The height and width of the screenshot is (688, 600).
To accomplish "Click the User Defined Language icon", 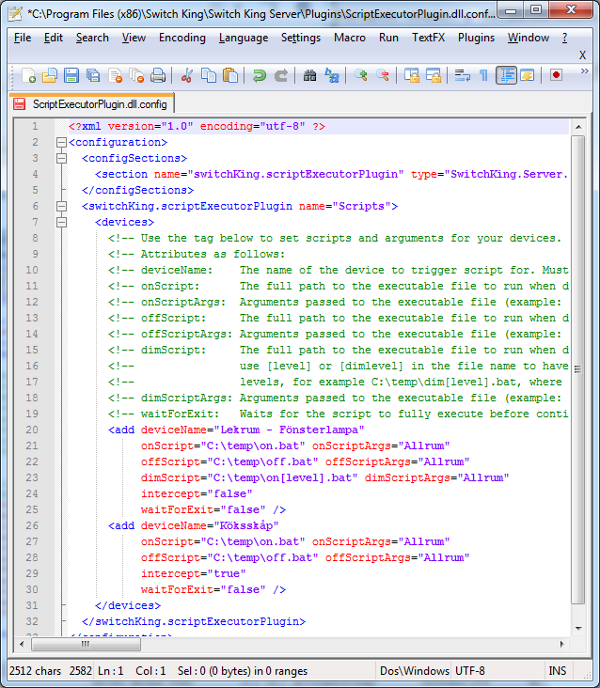I will click(527, 76).
